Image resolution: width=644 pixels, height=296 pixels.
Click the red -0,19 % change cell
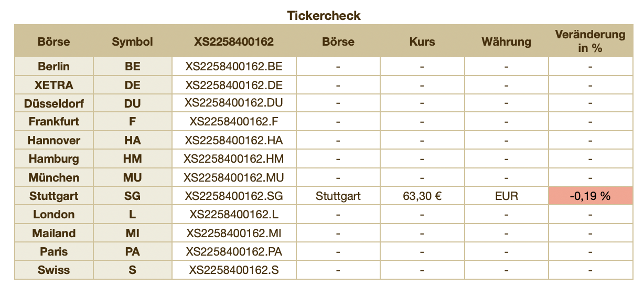[x=590, y=196]
